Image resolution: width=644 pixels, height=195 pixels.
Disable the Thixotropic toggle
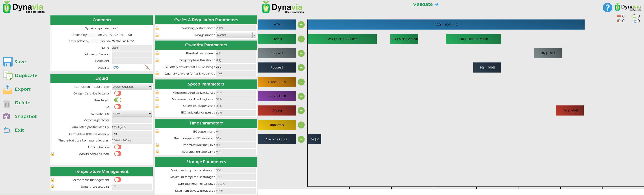[118, 100]
